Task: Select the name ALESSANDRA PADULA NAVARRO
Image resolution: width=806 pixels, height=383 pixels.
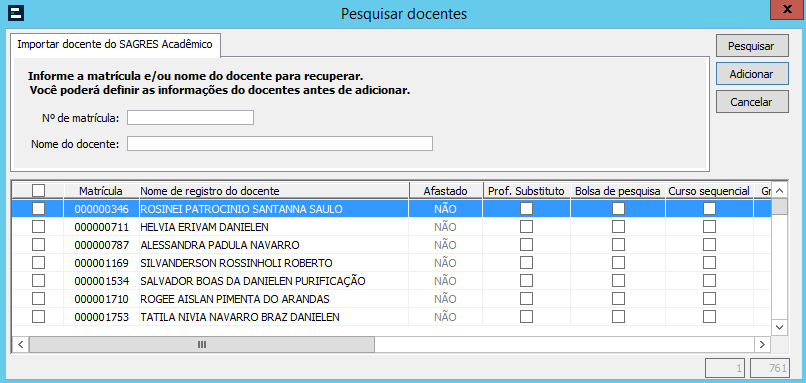Action: (x=219, y=245)
